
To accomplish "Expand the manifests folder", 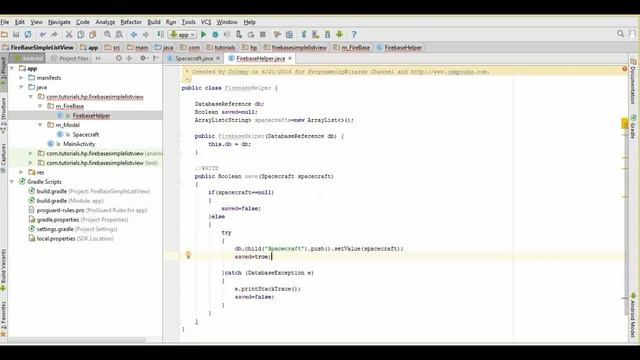I will [21, 78].
